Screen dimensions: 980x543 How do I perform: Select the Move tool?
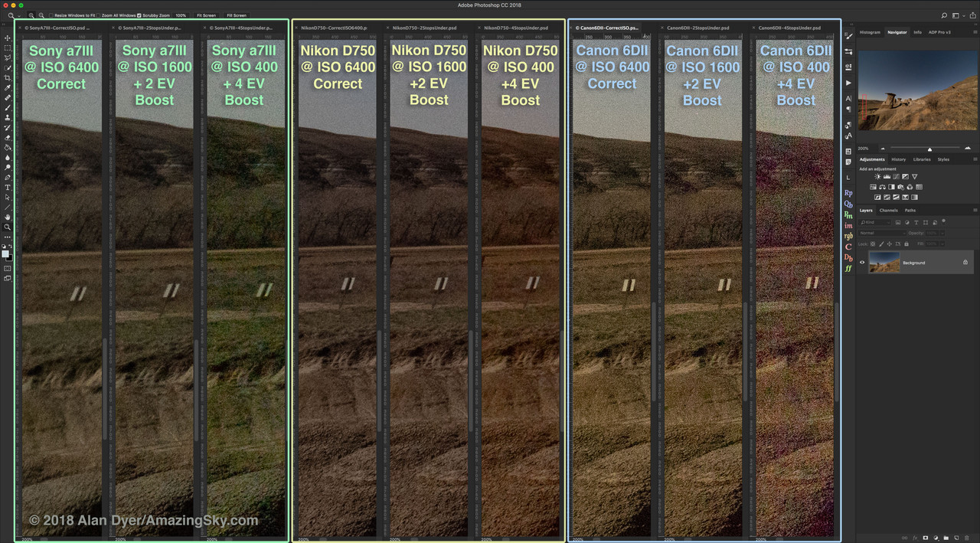[x=8, y=38]
